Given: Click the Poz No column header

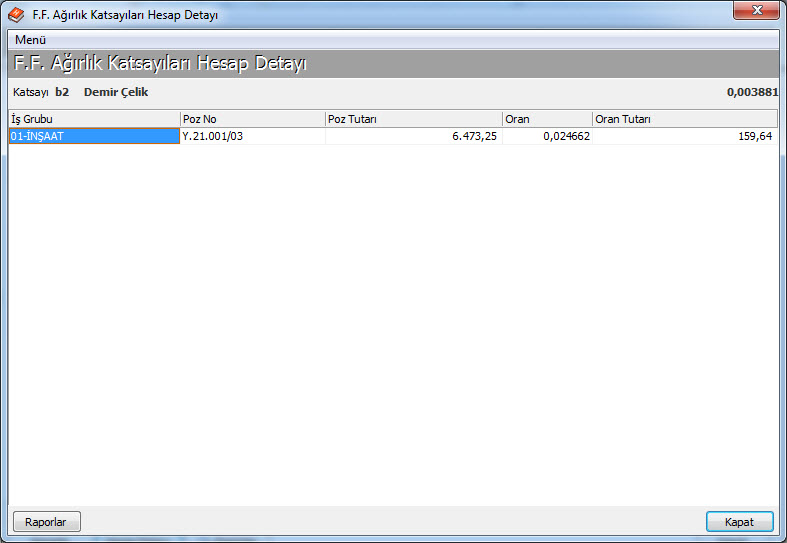Looking at the screenshot, I should click(x=252, y=119).
